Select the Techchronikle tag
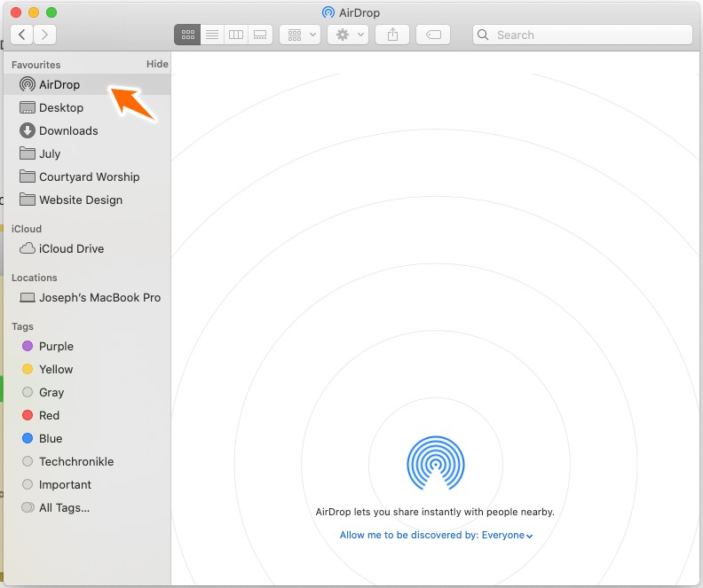 87,461
